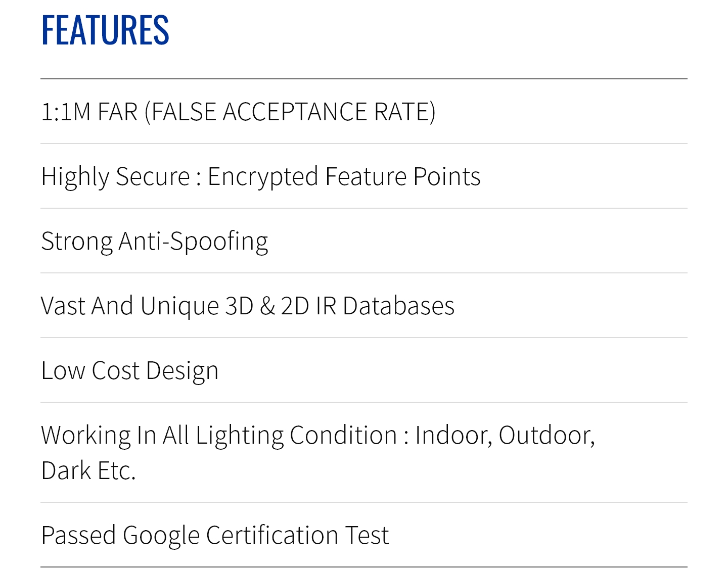Screen dimensions: 728x568
Task: Click the word 'Anti-Spoofing'
Action: click(x=193, y=241)
